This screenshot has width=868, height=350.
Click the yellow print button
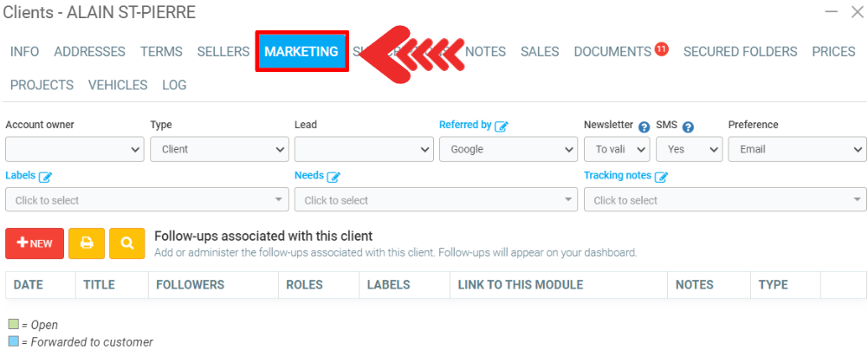[87, 243]
